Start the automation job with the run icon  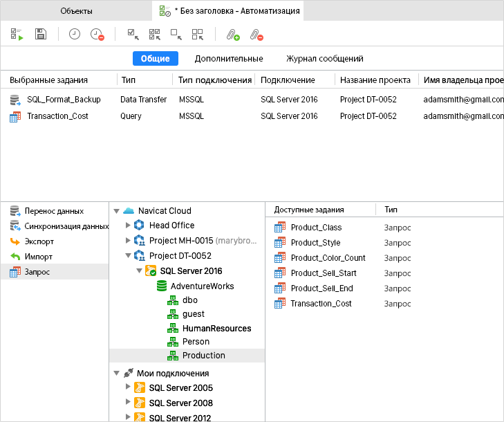coord(17,35)
